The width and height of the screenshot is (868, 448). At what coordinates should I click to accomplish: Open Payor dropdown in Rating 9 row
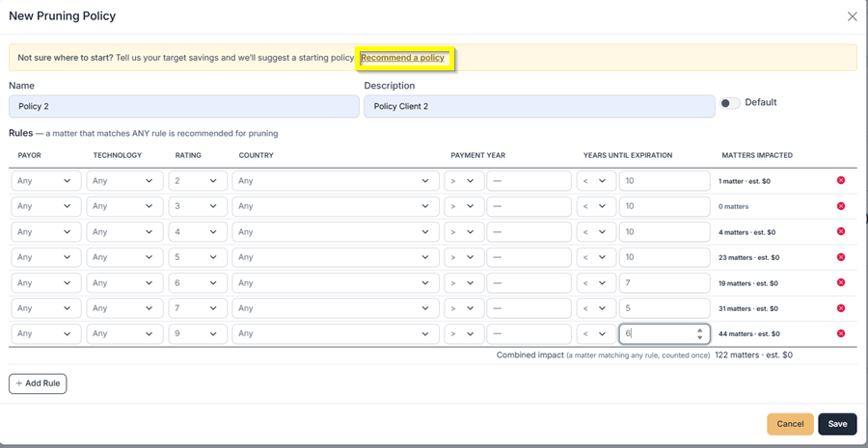point(46,334)
